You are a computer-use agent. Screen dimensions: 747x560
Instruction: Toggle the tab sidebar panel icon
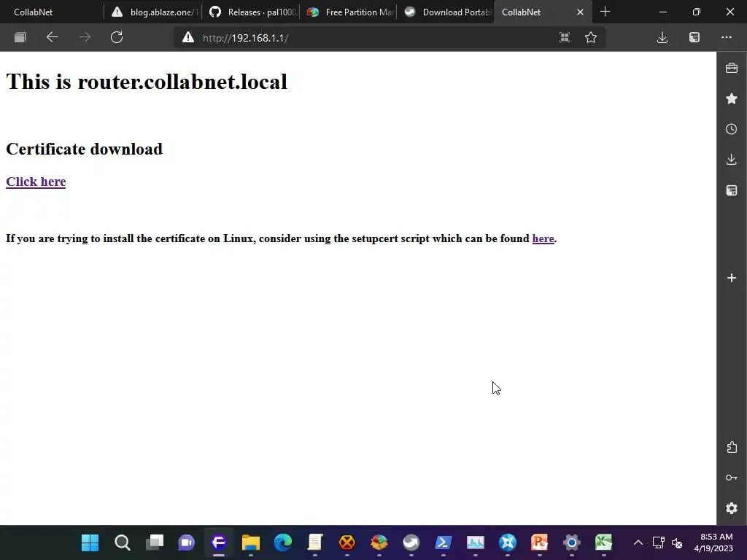coord(20,38)
